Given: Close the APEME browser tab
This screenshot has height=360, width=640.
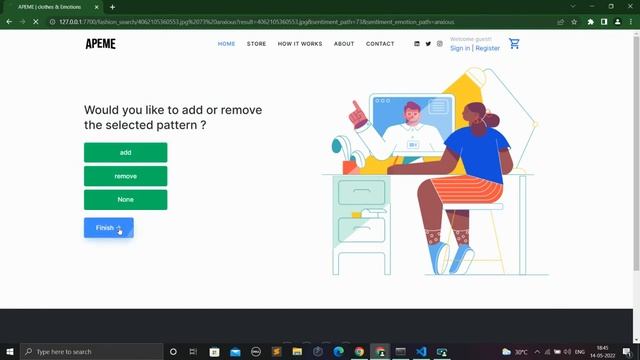Looking at the screenshot, I should tap(97, 7).
